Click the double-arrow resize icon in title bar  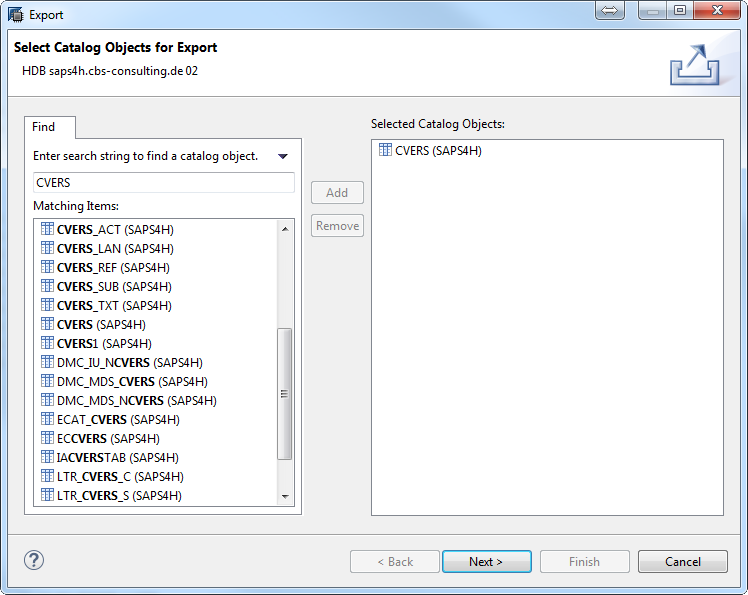click(610, 10)
